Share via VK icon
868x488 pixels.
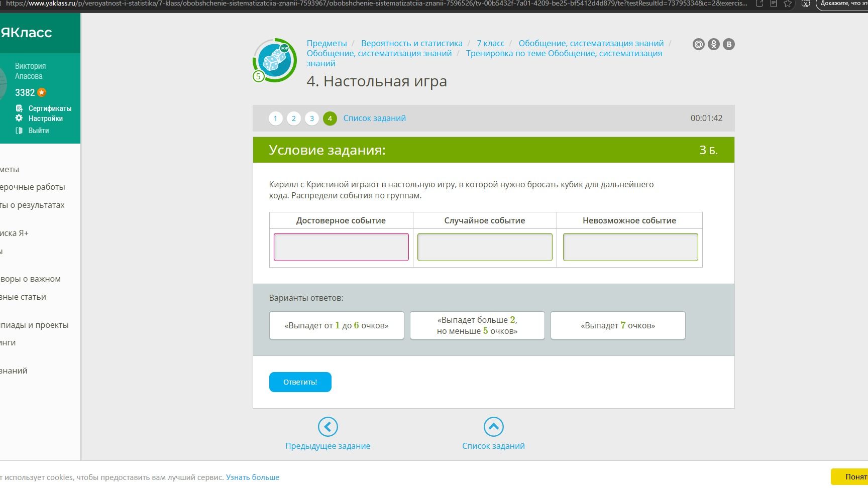pos(728,44)
